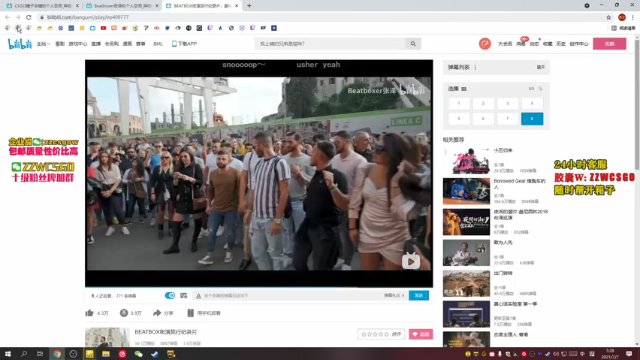640x360 pixels.
Task: Select episode 2
Action: [483, 104]
